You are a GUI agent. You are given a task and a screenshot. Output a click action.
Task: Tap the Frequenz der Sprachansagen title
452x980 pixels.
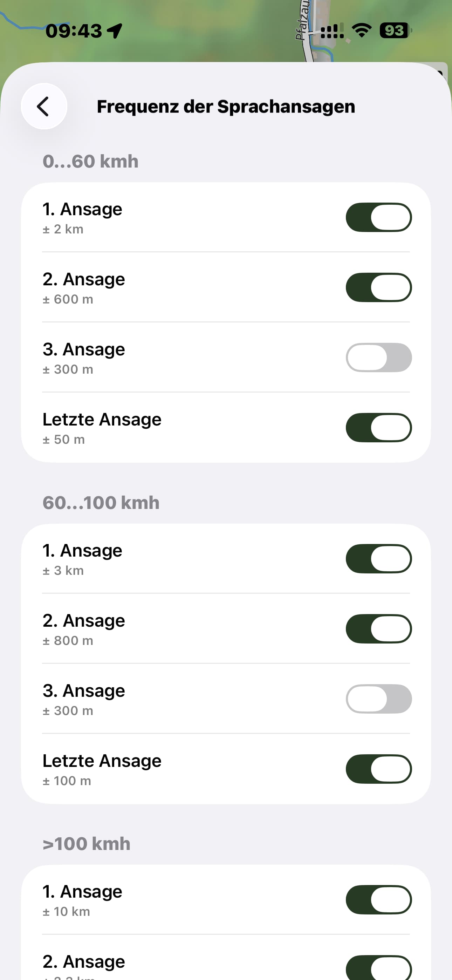click(226, 107)
